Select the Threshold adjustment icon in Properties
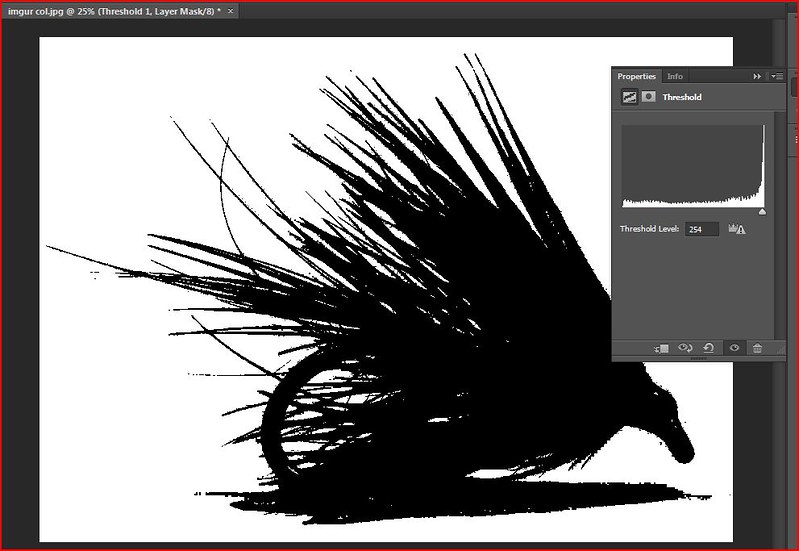The width and height of the screenshot is (799, 551). coord(630,97)
